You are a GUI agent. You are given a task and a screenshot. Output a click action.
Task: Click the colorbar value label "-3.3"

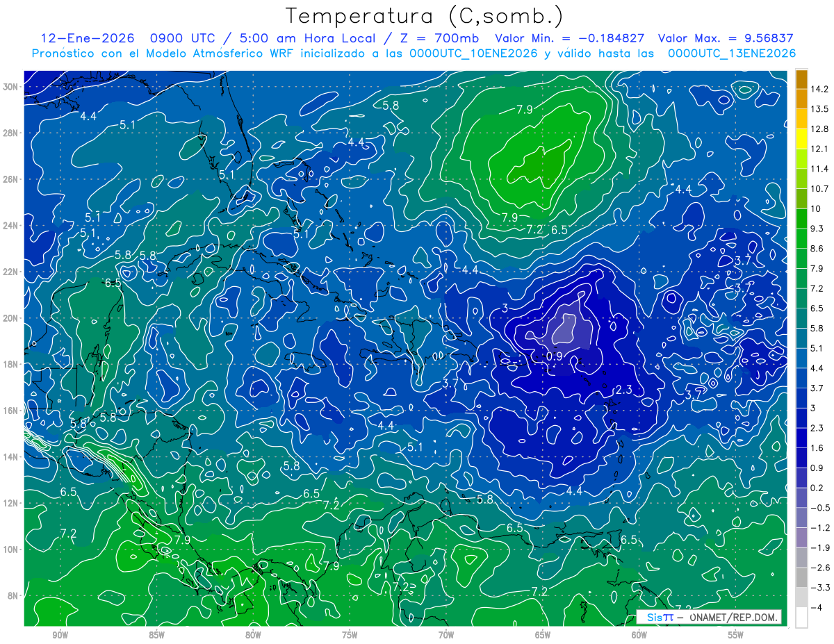click(820, 588)
